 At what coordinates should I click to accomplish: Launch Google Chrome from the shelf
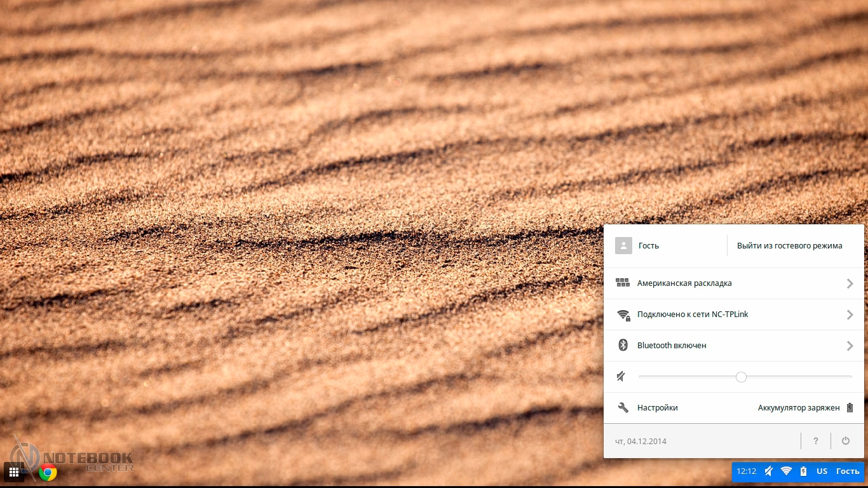pos(48,472)
